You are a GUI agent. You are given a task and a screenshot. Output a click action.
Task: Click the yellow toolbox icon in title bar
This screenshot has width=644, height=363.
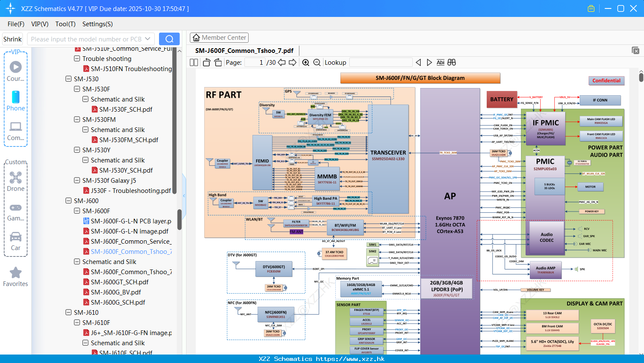[x=591, y=8]
